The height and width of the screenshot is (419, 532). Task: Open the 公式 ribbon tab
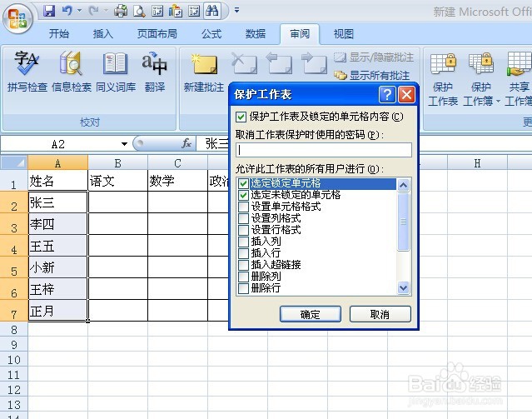coord(211,34)
